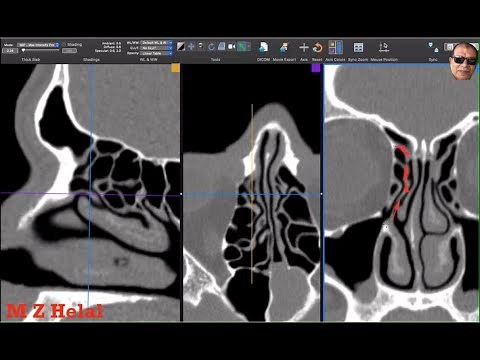Viewport: 480px width, 360px height.
Task: Select the window level contrast tool
Action: 181,46
